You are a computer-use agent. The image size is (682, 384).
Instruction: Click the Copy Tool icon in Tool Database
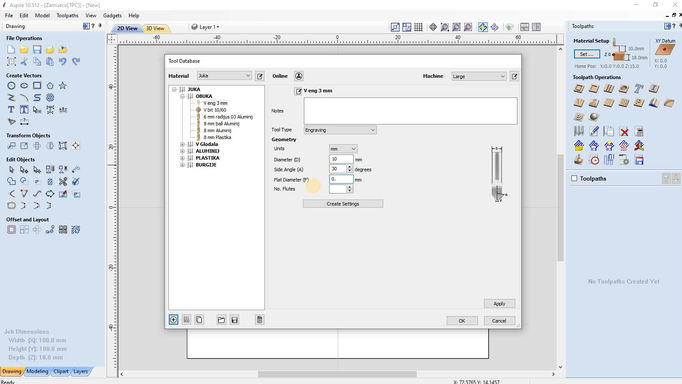coord(199,320)
